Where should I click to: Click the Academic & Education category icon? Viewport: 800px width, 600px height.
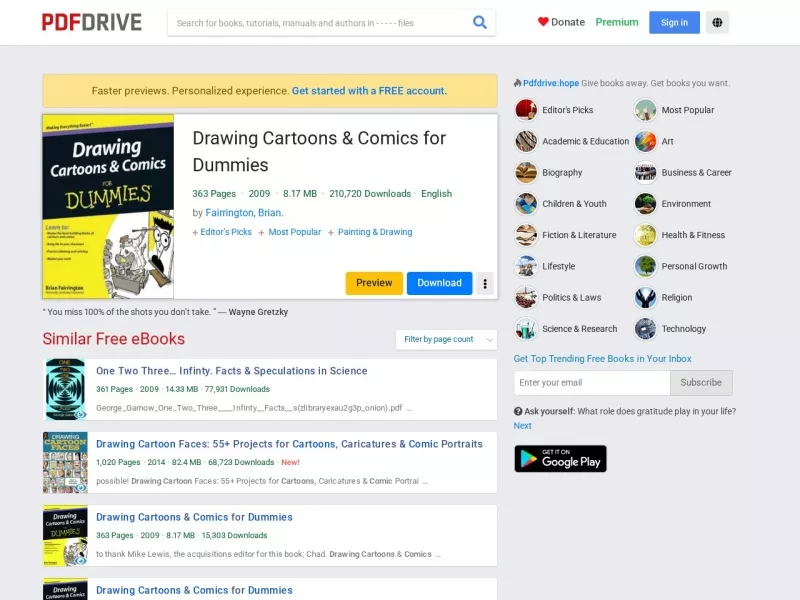tap(526, 141)
